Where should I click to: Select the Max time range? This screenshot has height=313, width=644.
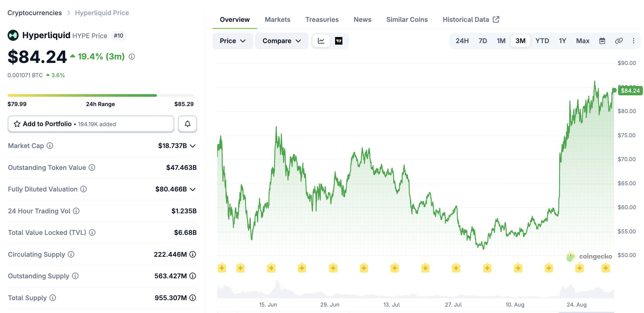coord(583,41)
